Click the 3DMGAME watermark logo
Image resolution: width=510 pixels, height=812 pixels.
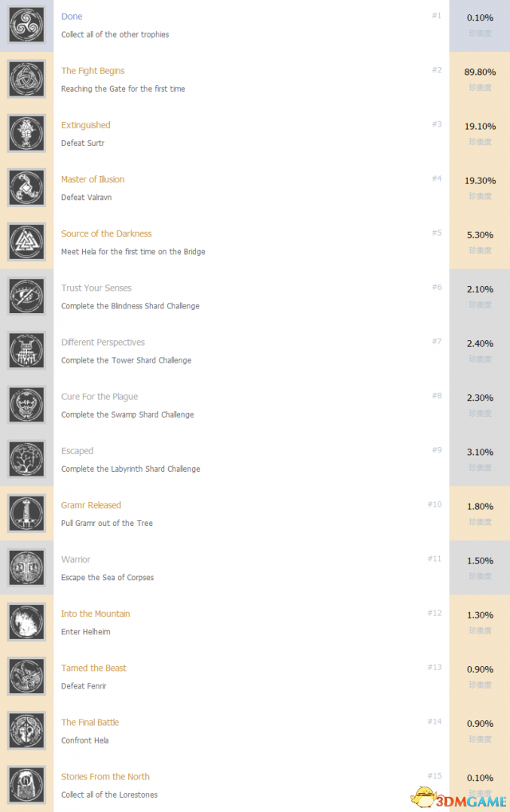460,798
